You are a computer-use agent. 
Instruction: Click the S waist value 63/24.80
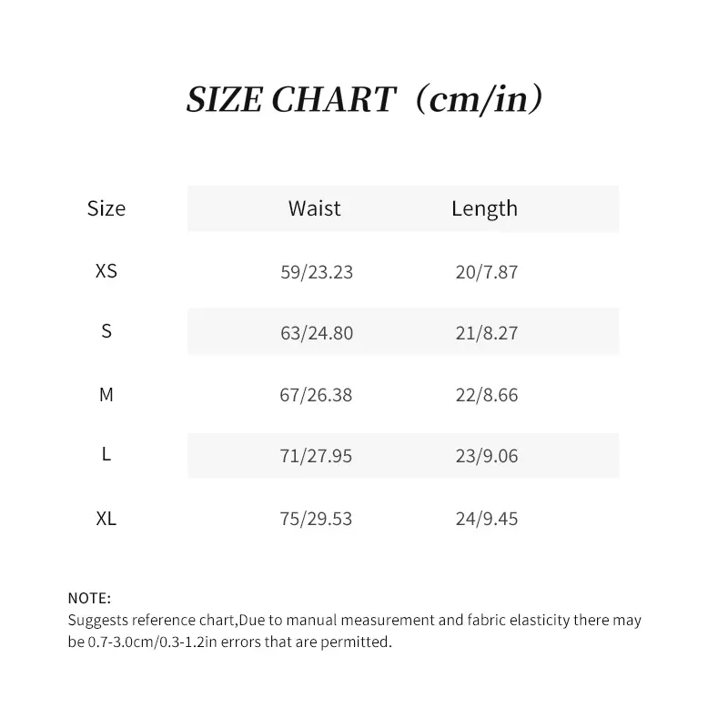317,333
